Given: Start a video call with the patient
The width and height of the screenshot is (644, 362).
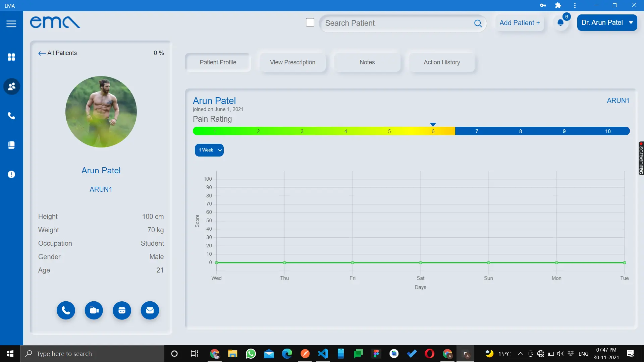Looking at the screenshot, I should [x=94, y=311].
